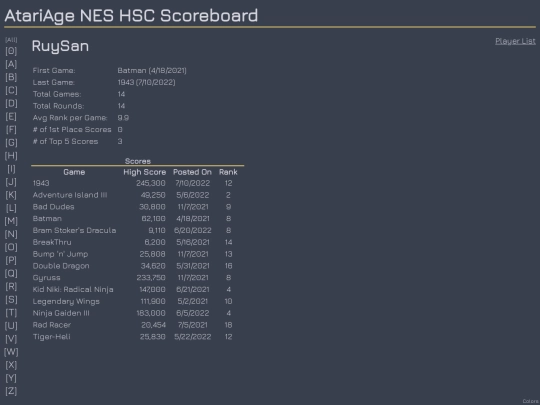This screenshot has width=540, height=405.
Task: Open the Legendary Wings game entry
Action: click(x=66, y=301)
